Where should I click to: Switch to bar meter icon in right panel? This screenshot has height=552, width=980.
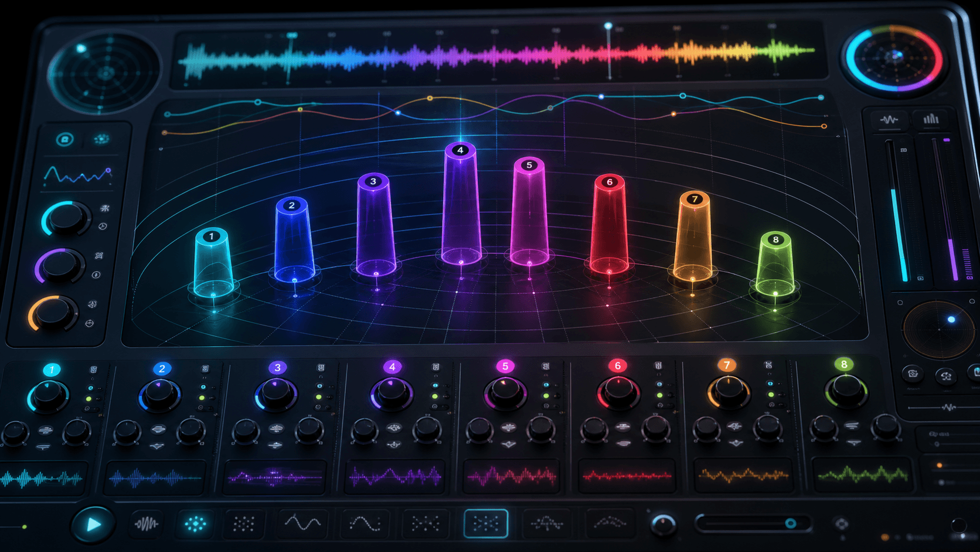point(931,119)
